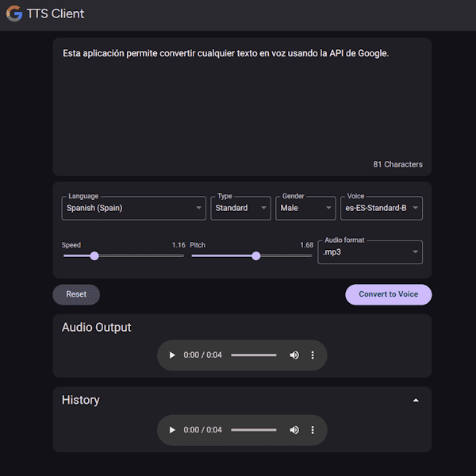Screen dimensions: 476x476
Task: Click inside the Spanish text input area
Action: [x=242, y=103]
